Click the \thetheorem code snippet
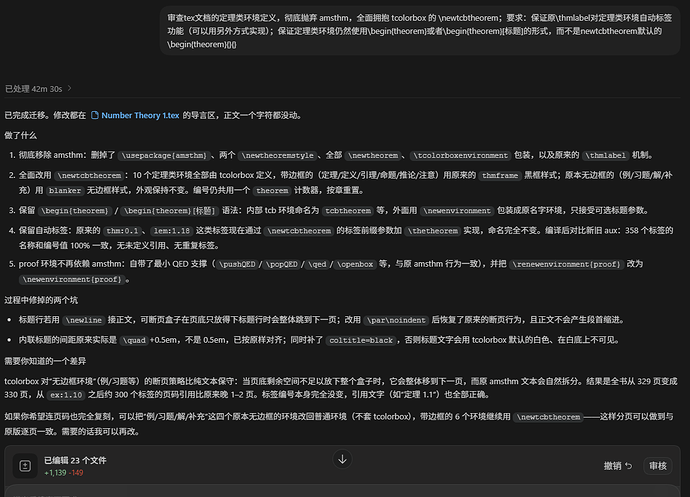The height and width of the screenshot is (497, 690). (x=433, y=231)
